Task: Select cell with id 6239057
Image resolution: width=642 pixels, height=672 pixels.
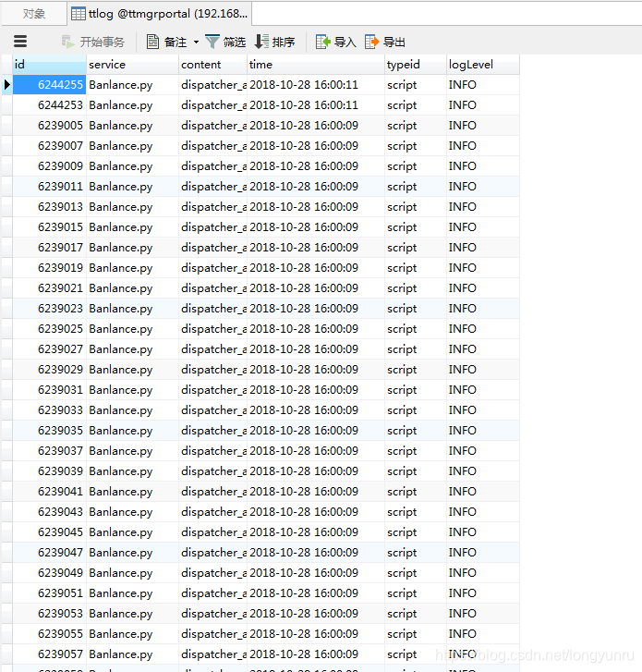Action: coord(49,654)
